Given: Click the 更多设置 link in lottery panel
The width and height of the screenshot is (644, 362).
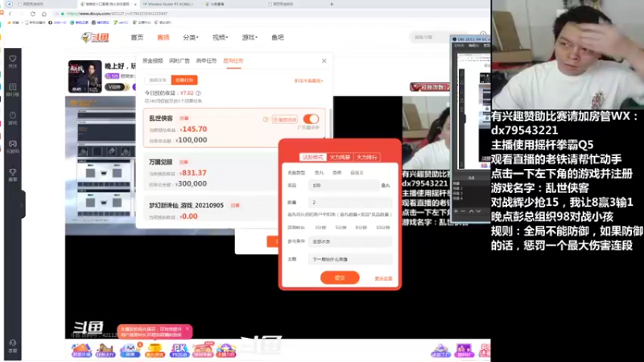Looking at the screenshot, I should point(383,278).
